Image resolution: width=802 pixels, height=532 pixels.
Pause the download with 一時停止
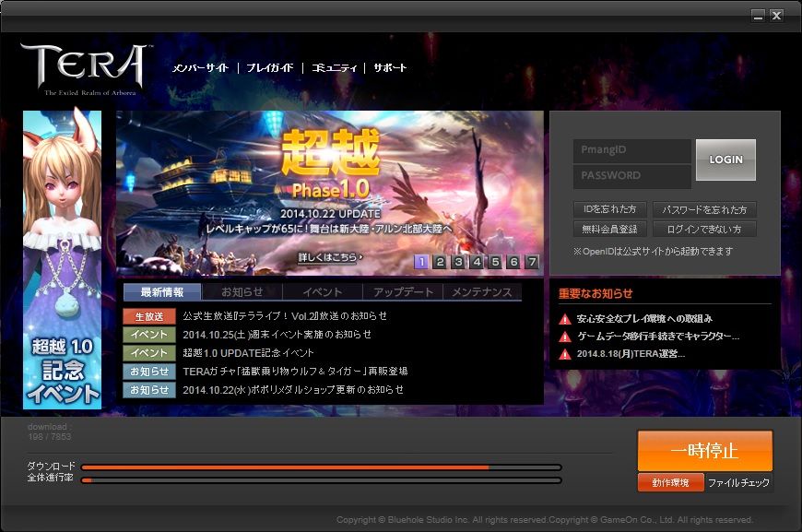pos(705,451)
